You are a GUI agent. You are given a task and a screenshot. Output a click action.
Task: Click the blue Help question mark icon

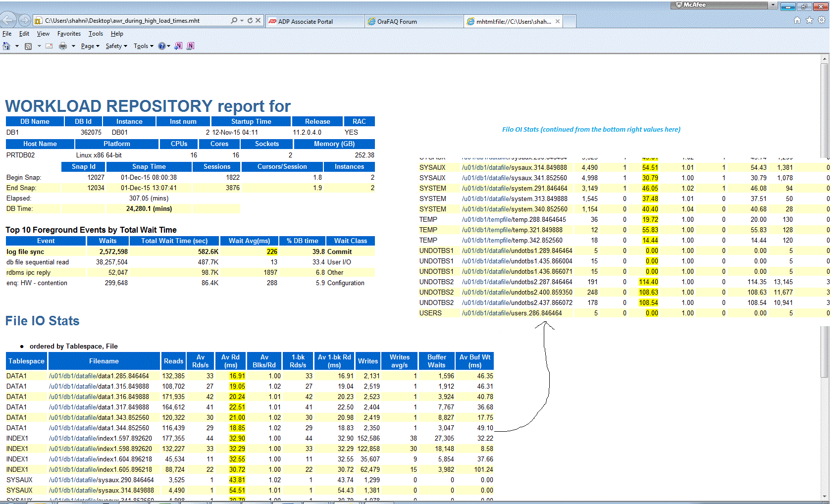pyautogui.click(x=162, y=46)
